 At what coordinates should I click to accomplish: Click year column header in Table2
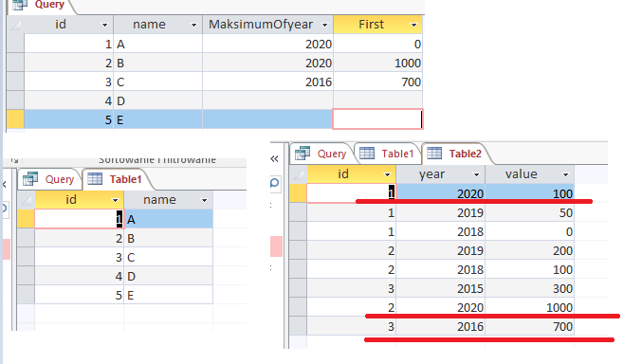pos(441,174)
